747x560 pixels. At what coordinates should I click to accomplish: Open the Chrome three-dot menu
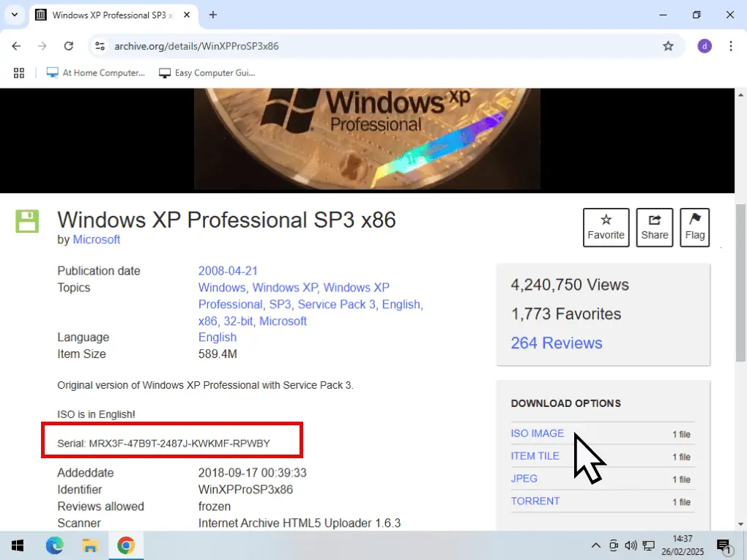point(731,46)
